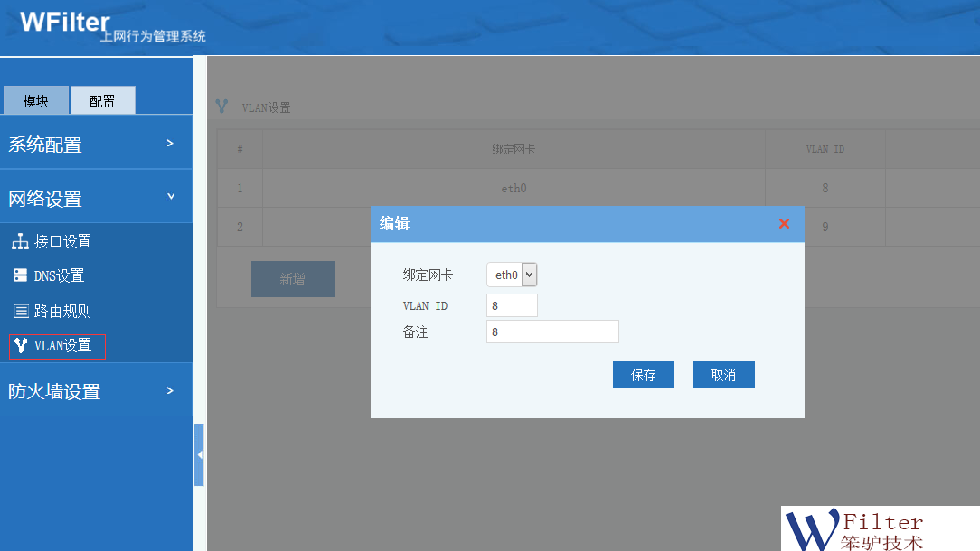The height and width of the screenshot is (551, 980).
Task: Click the VLAN ID input field
Action: (x=512, y=305)
